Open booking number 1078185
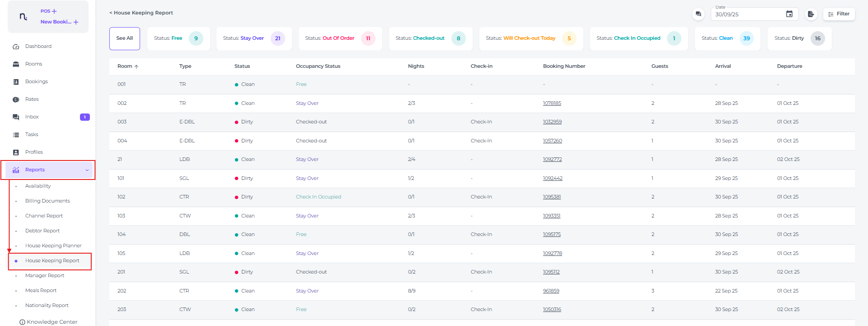This screenshot has height=326, width=868. (552, 103)
